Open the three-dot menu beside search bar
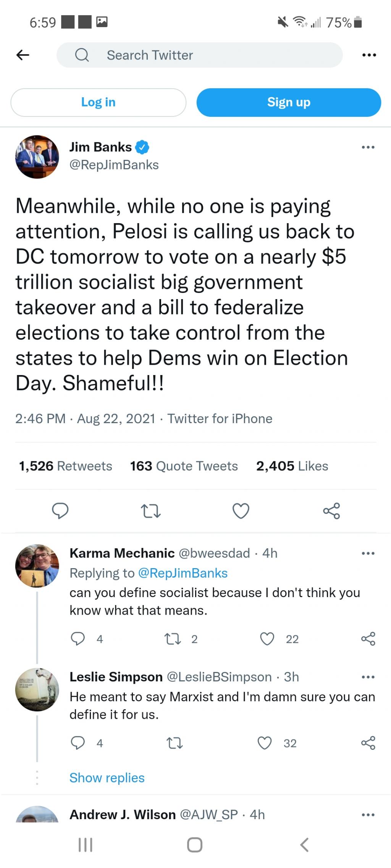391x868 pixels. coord(369,55)
